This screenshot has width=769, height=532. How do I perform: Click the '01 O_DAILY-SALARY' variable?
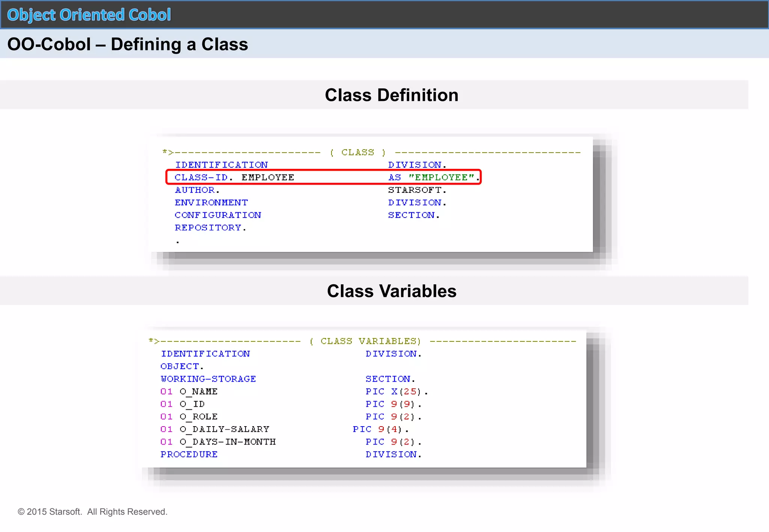coord(215,429)
